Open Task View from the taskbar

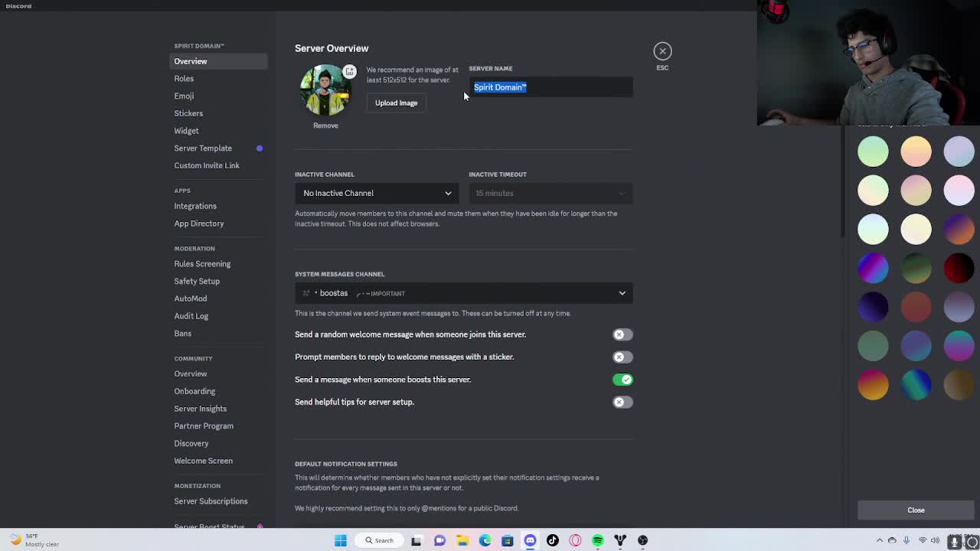point(416,540)
